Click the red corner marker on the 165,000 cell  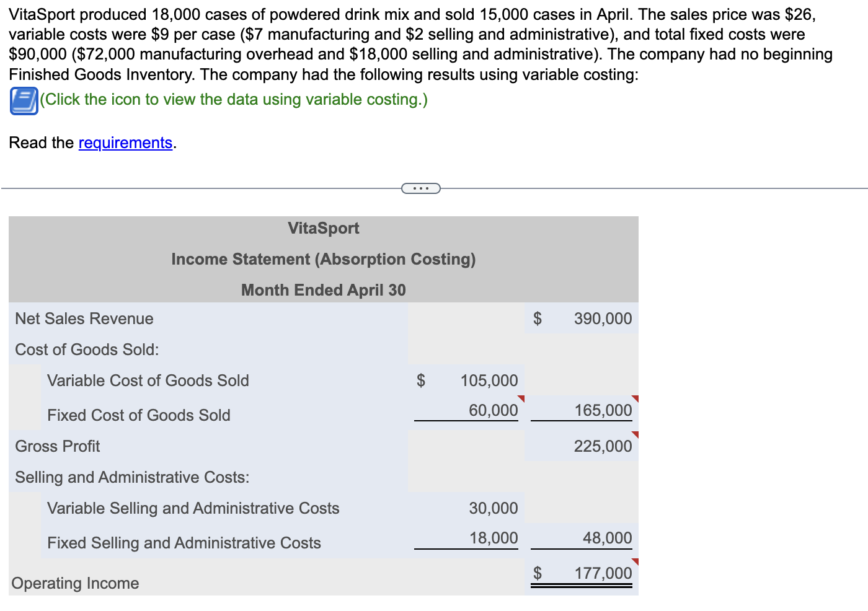[x=635, y=398]
